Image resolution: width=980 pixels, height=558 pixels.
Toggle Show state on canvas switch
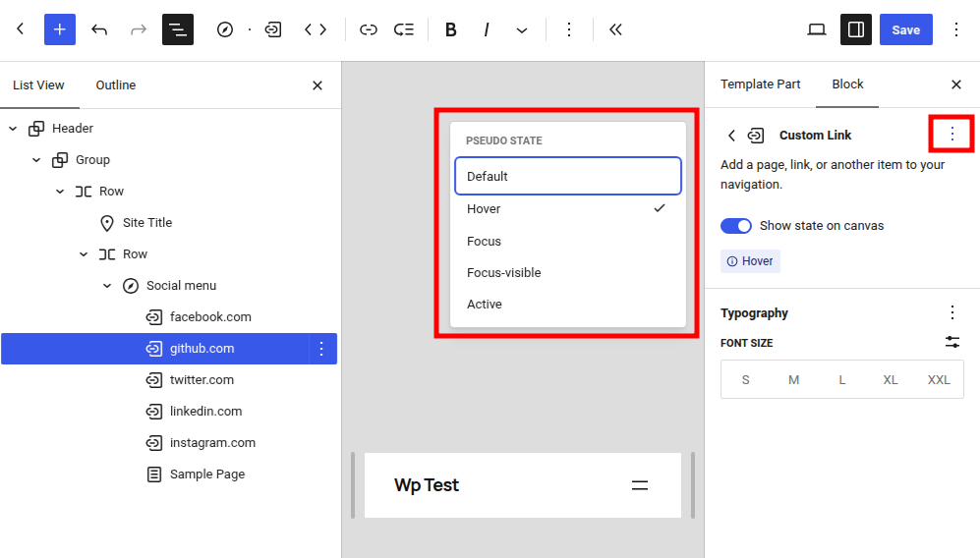coord(735,226)
